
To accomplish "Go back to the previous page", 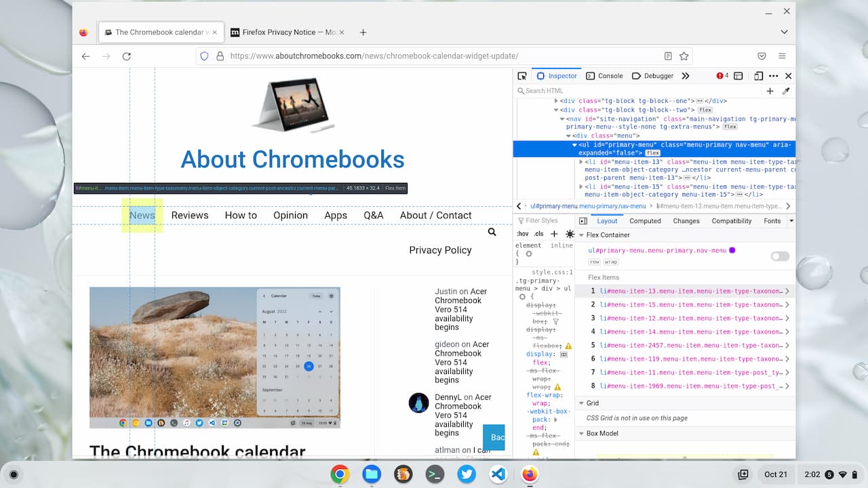I will click(x=85, y=56).
